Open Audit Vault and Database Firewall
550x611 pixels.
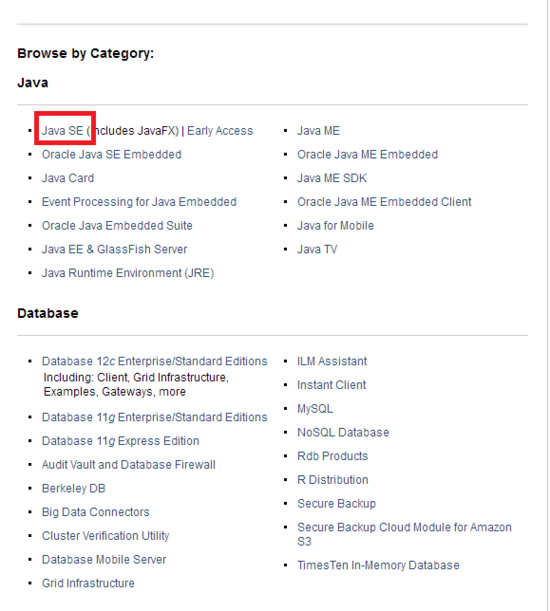pyautogui.click(x=129, y=464)
